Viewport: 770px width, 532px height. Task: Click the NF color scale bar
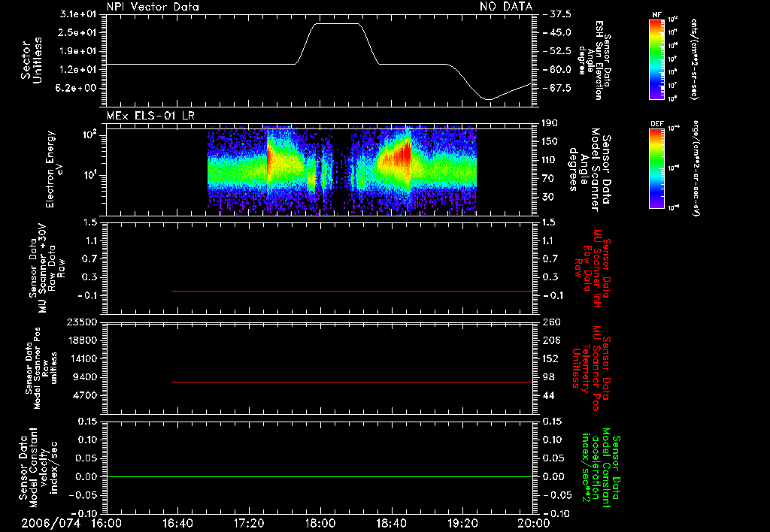tap(656, 59)
